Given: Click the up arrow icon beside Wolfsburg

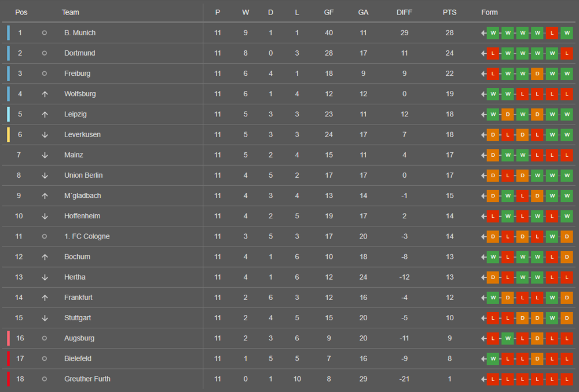Looking at the screenshot, I should click(45, 94).
